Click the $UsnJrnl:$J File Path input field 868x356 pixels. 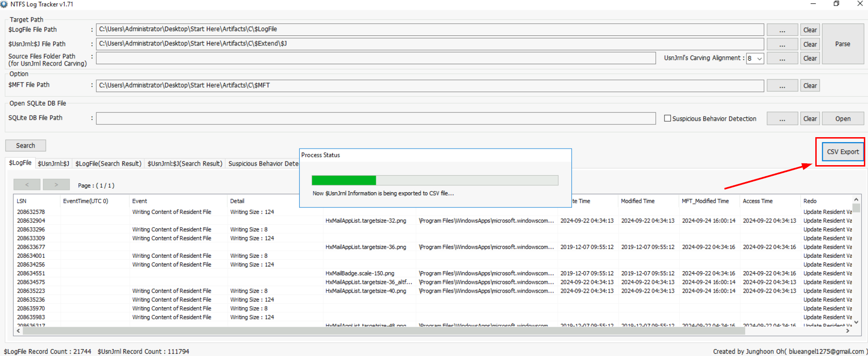pos(430,44)
